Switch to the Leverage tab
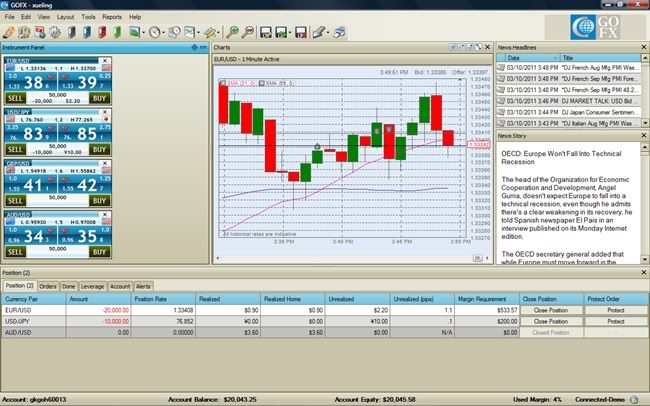Screen dimensions: 650x406 coord(91,285)
